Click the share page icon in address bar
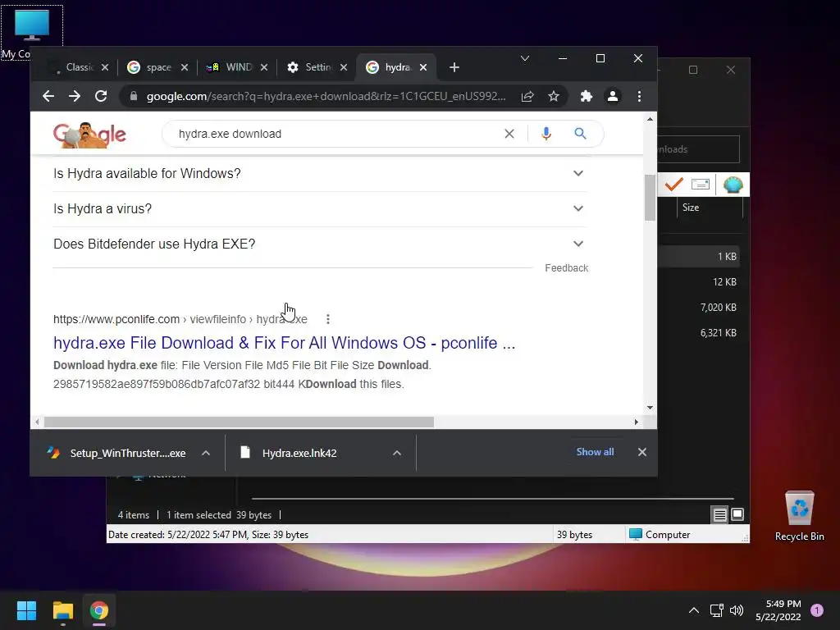The height and width of the screenshot is (630, 840). click(x=527, y=97)
